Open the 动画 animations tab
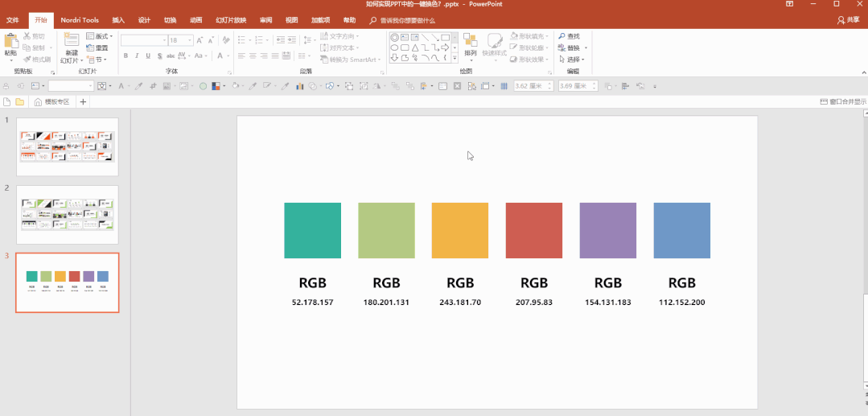 [195, 20]
